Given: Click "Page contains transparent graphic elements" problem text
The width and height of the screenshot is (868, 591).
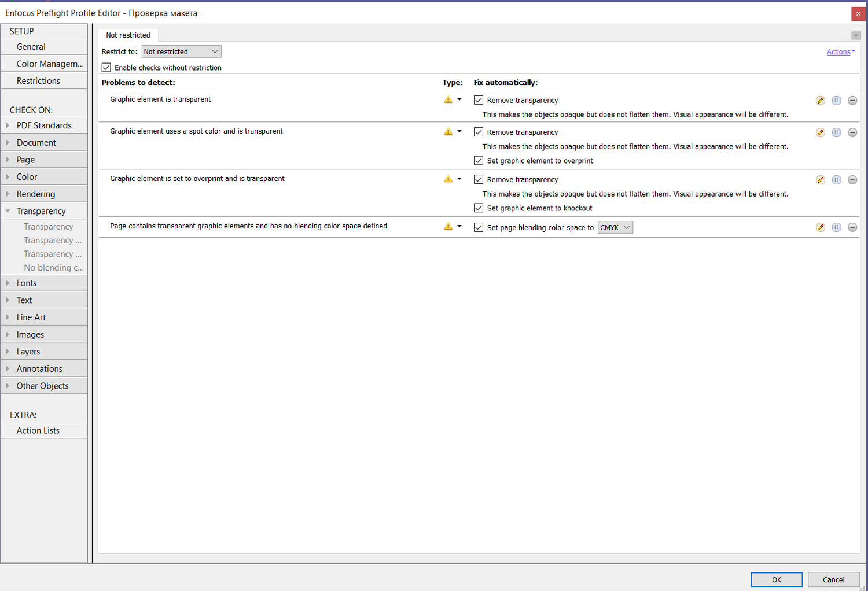Looking at the screenshot, I should pos(249,226).
